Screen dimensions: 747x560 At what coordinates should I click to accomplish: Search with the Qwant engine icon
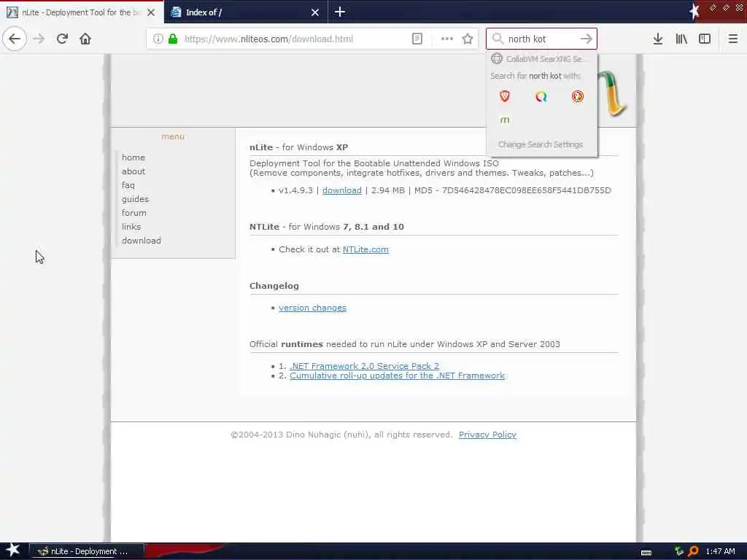click(541, 97)
